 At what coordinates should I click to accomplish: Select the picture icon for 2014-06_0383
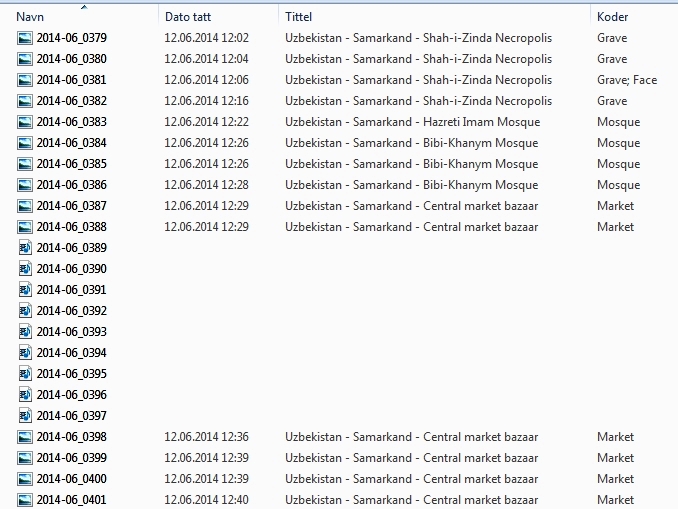tap(25, 122)
